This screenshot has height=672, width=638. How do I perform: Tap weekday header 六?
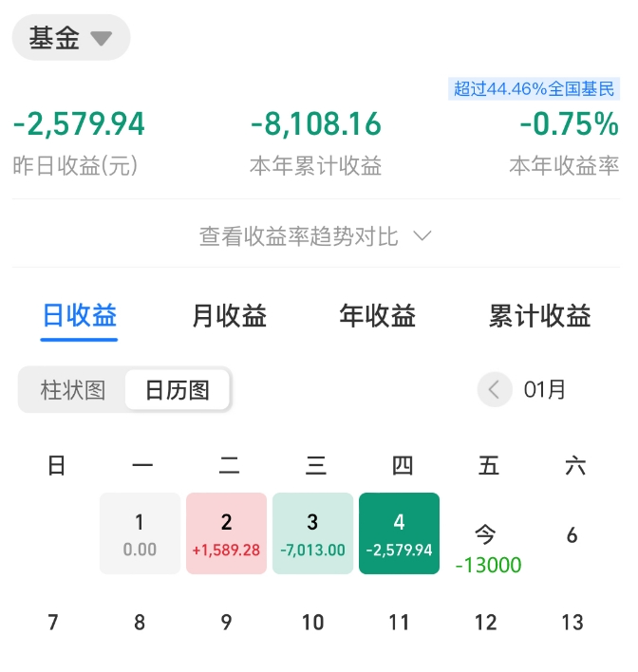(575, 465)
